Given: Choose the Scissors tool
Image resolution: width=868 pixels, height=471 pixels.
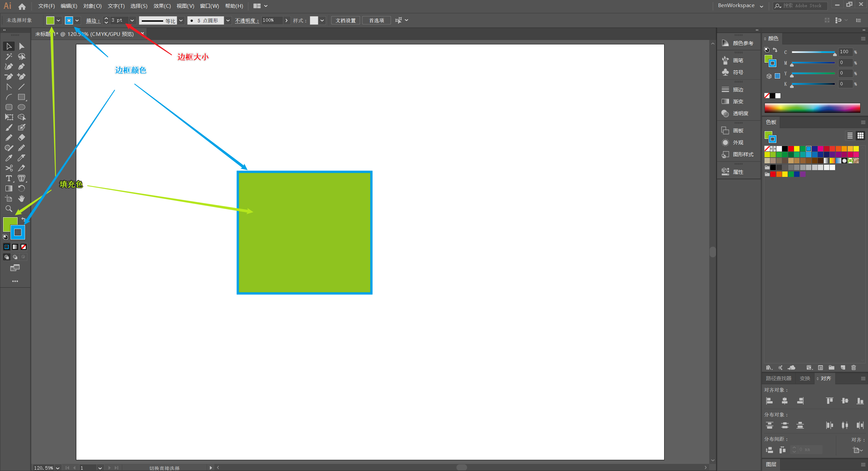Looking at the screenshot, I should [9, 168].
